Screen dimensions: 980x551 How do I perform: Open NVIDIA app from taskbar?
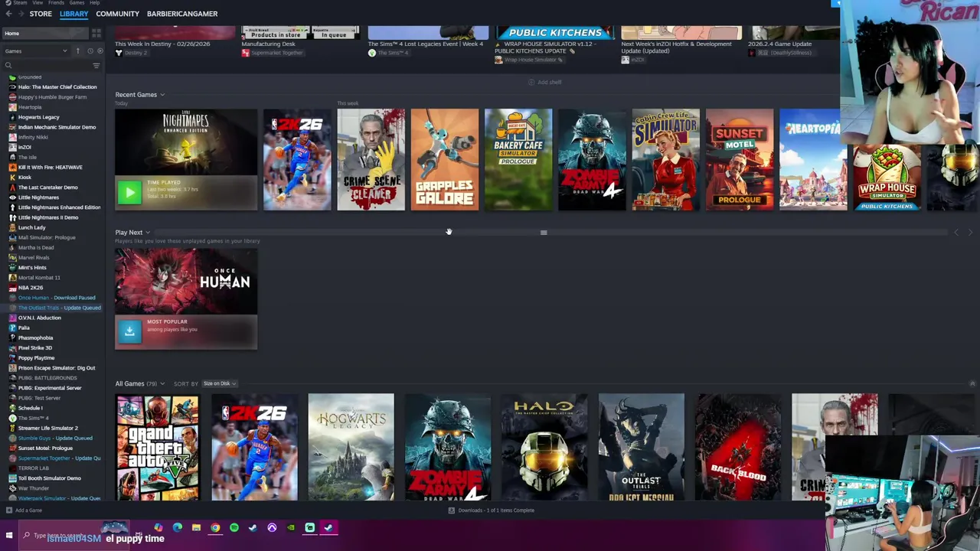click(291, 527)
